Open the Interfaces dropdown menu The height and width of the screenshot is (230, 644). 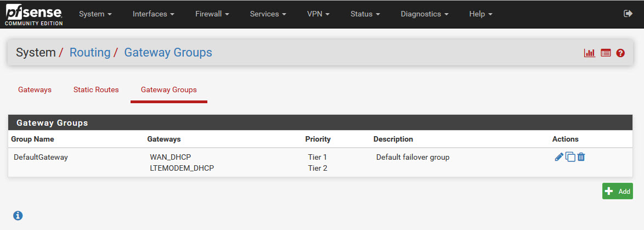click(153, 14)
